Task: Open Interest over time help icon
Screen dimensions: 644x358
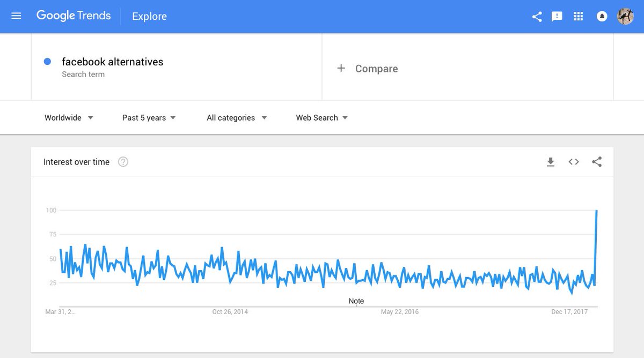Action: (123, 162)
